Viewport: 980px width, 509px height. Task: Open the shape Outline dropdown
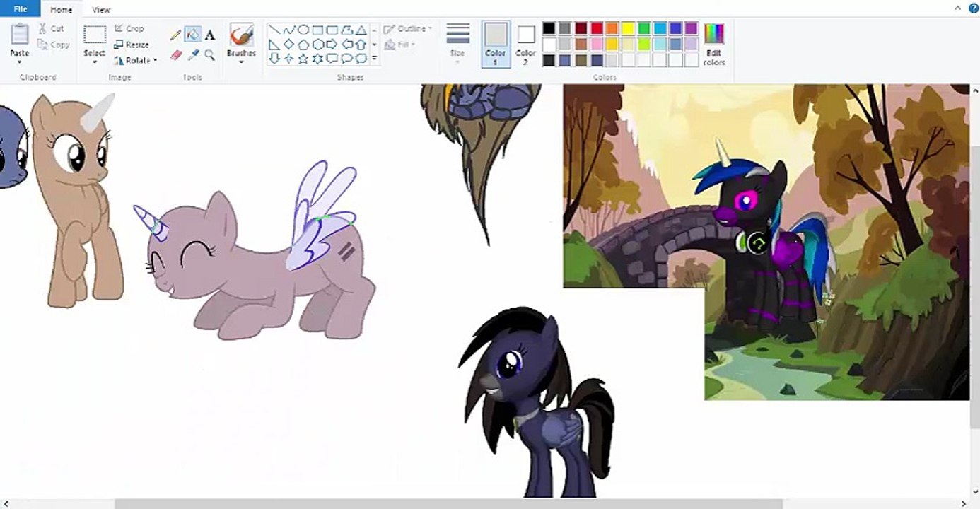coord(408,29)
